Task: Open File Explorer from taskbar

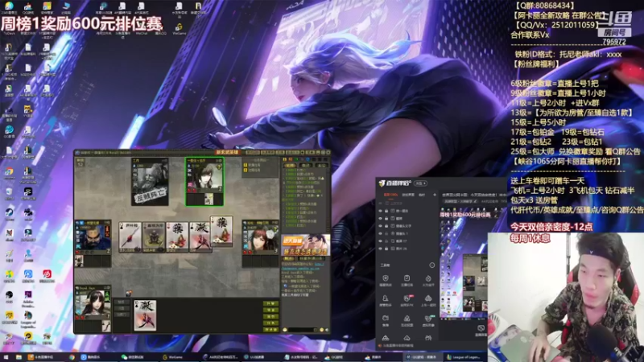Action: (19, 357)
